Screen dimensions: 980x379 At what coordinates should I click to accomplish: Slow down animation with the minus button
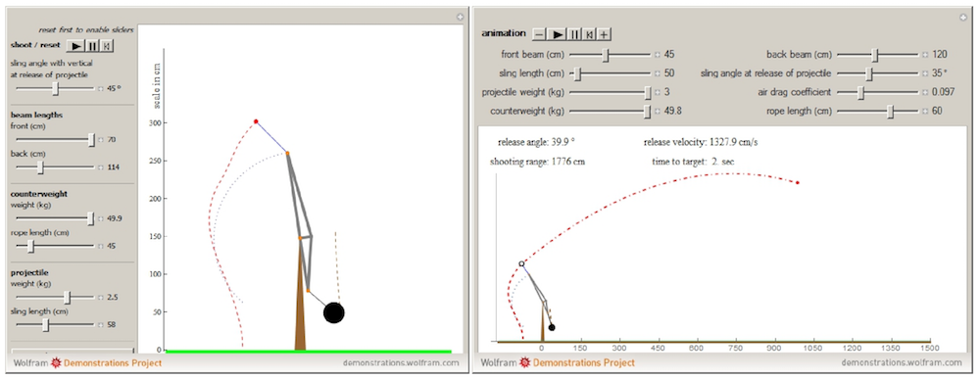coord(539,33)
